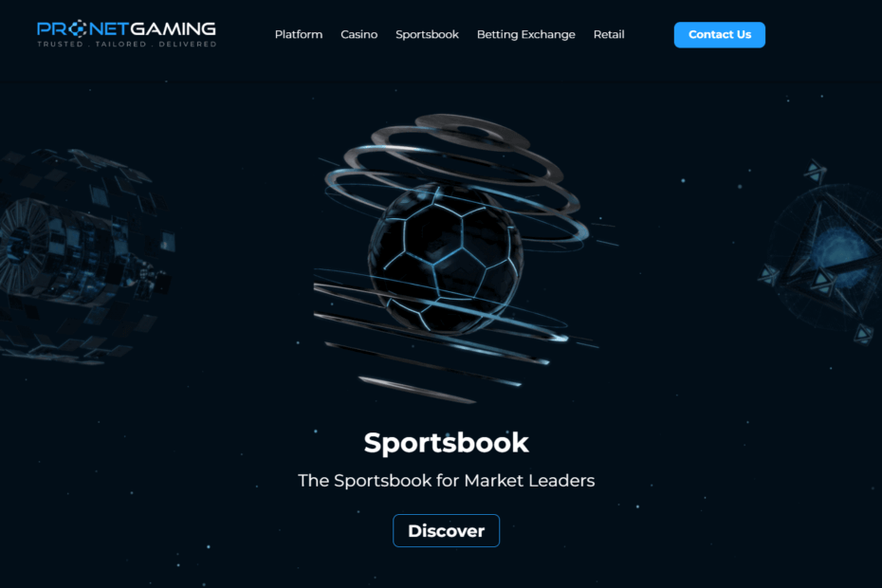Go to the Casino page
The height and width of the screenshot is (588, 882).
[358, 34]
